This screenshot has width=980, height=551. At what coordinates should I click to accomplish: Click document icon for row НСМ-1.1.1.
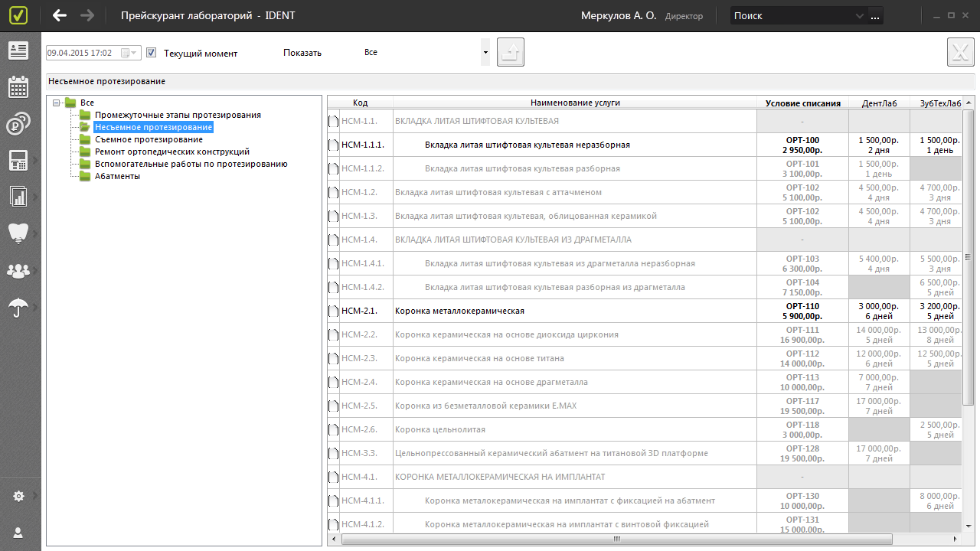333,145
